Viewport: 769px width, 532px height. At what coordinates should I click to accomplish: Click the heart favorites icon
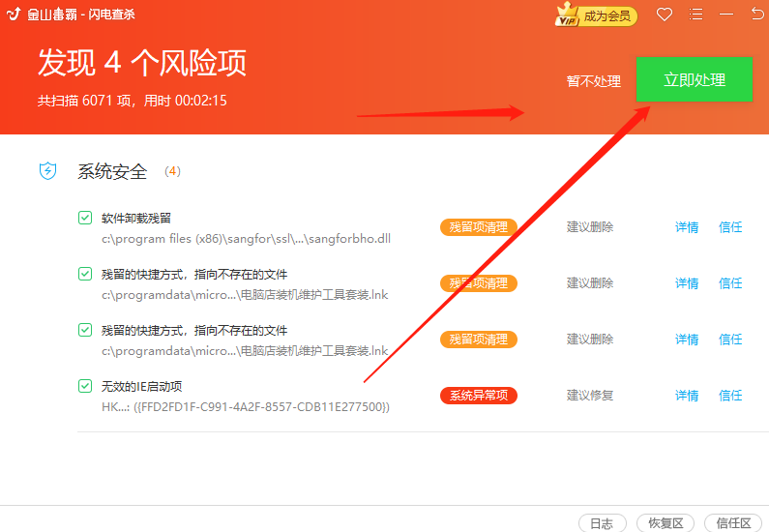[x=664, y=15]
